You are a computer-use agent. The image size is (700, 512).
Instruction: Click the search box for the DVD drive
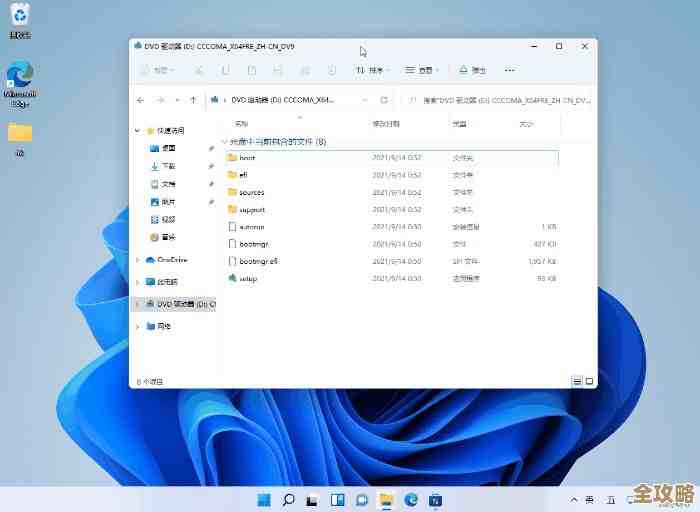(498, 100)
